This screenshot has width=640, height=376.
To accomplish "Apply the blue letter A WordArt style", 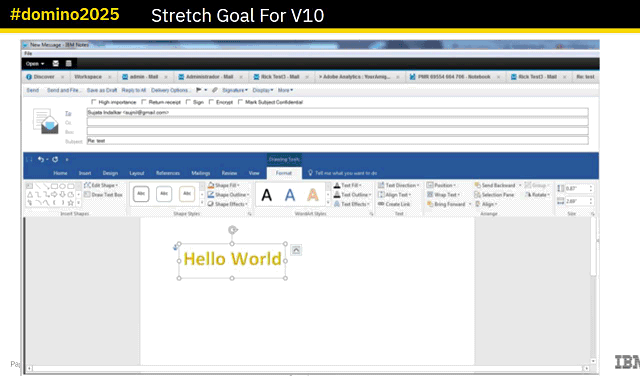I will click(290, 195).
